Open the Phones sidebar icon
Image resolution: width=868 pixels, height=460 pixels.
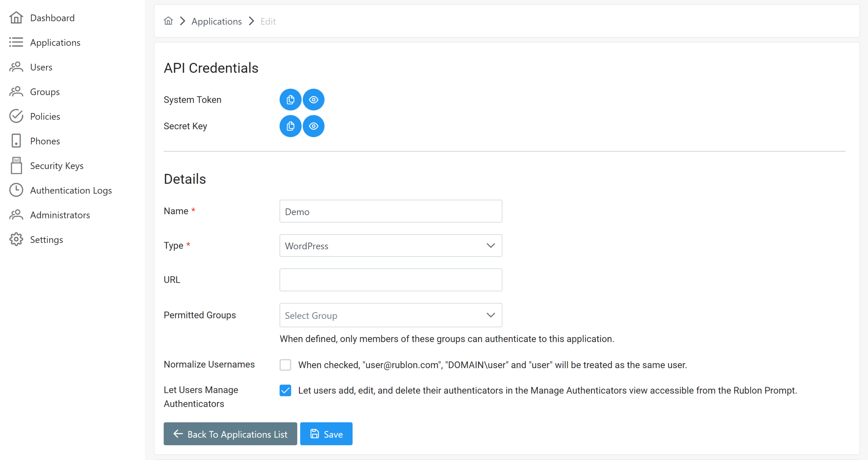[x=16, y=141]
